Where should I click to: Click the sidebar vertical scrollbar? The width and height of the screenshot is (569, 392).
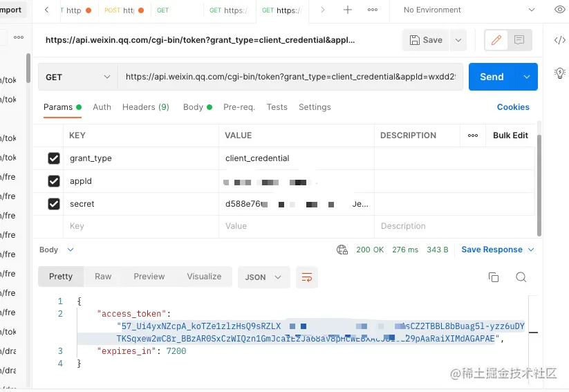point(28,68)
